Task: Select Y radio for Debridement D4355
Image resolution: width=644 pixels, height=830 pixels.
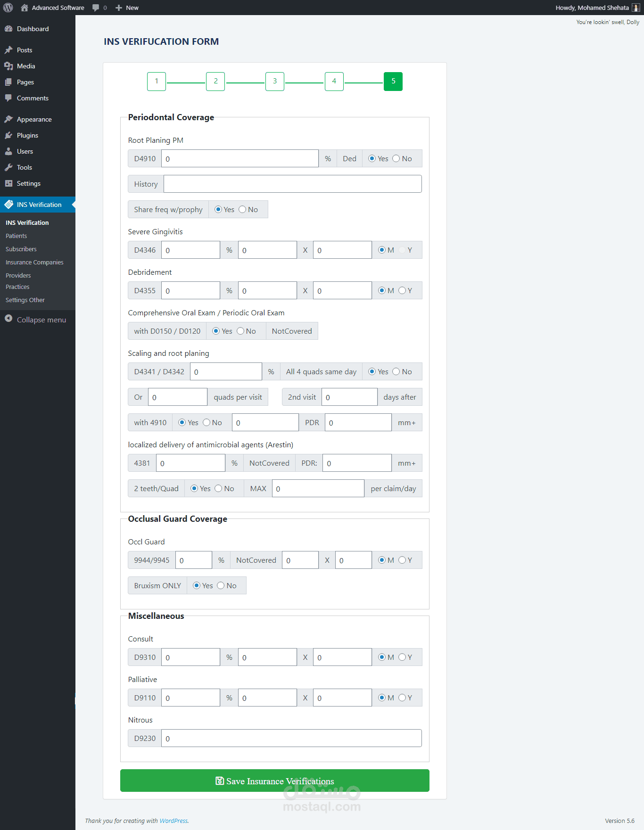Action: point(402,290)
